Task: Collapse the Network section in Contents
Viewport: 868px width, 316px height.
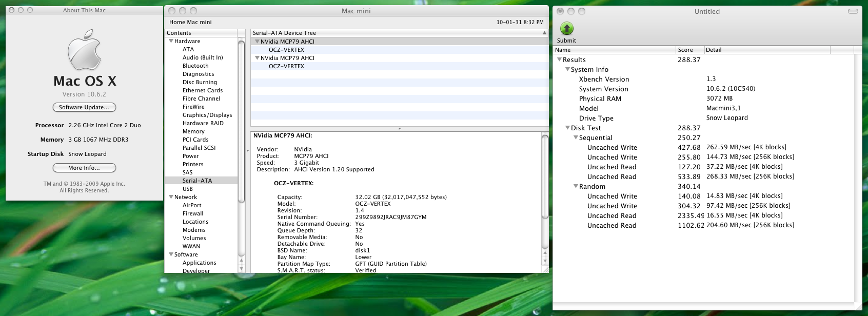Action: (x=171, y=197)
